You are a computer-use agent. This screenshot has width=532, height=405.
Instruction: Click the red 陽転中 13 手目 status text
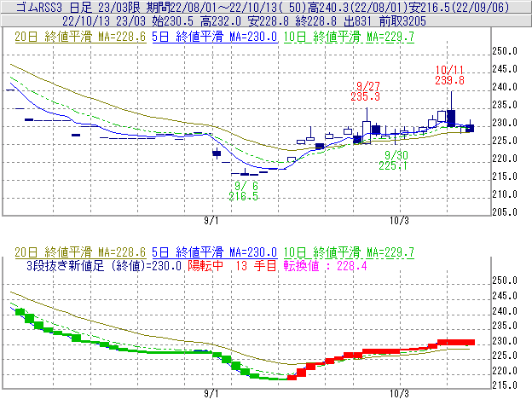pos(232,265)
